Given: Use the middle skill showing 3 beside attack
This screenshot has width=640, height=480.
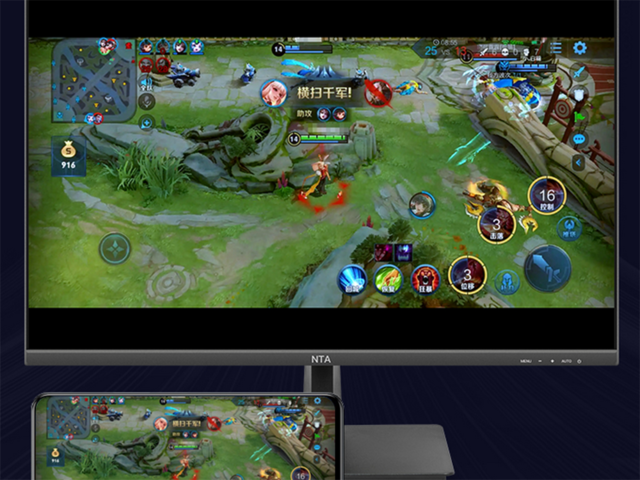Looking at the screenshot, I should pyautogui.click(x=496, y=225).
